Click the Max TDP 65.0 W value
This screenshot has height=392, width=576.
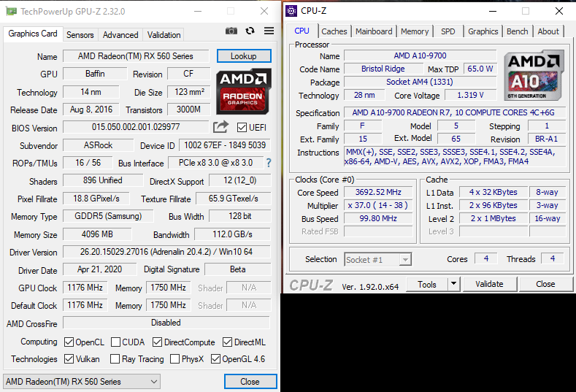[x=480, y=69]
